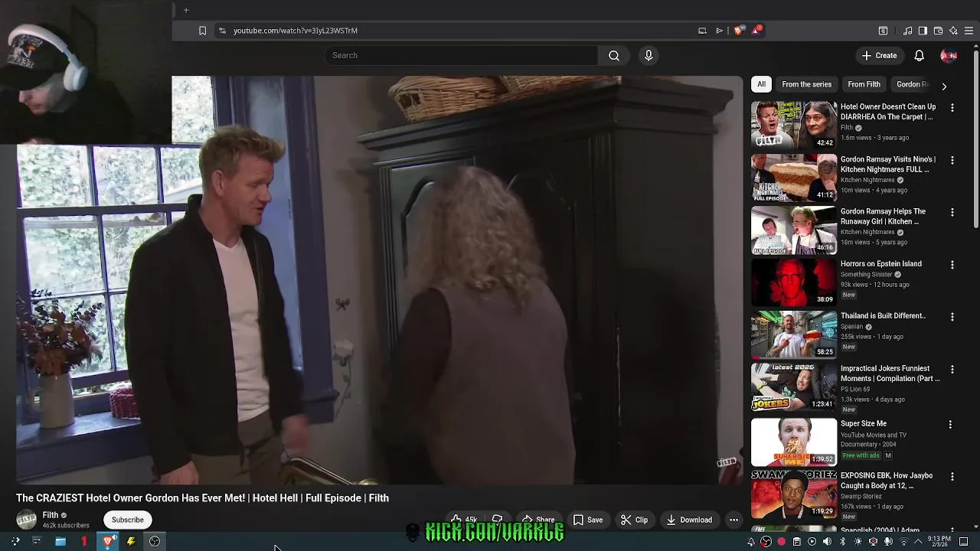Open more options for Runaway Girl video
The width and height of the screenshot is (980, 551).
pyautogui.click(x=952, y=213)
